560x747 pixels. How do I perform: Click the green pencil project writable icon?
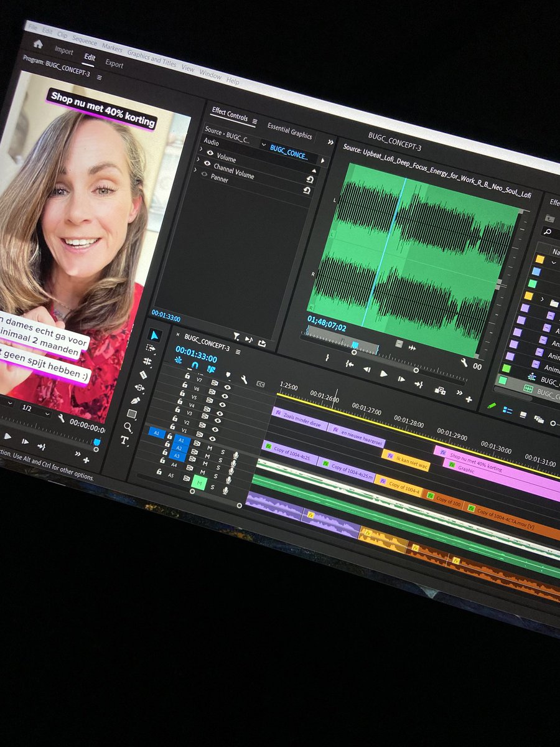[x=491, y=406]
